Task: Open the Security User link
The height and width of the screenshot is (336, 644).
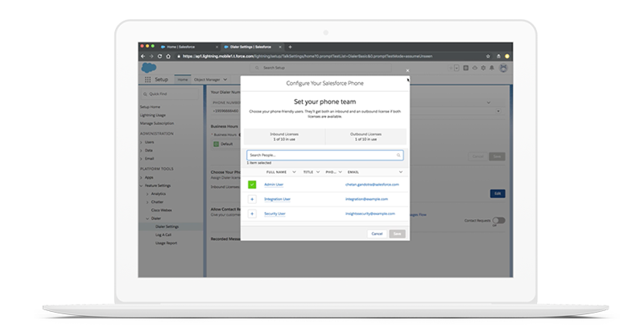Action: pyautogui.click(x=275, y=214)
